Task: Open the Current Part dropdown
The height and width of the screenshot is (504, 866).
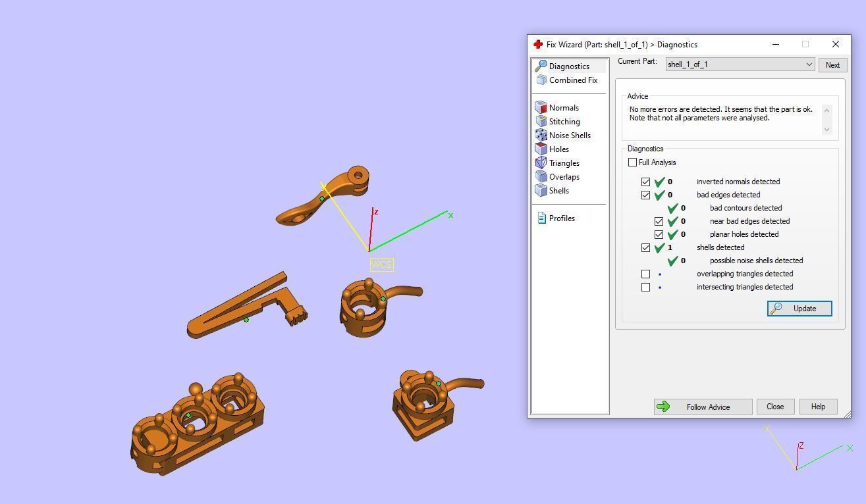Action: 740,64
